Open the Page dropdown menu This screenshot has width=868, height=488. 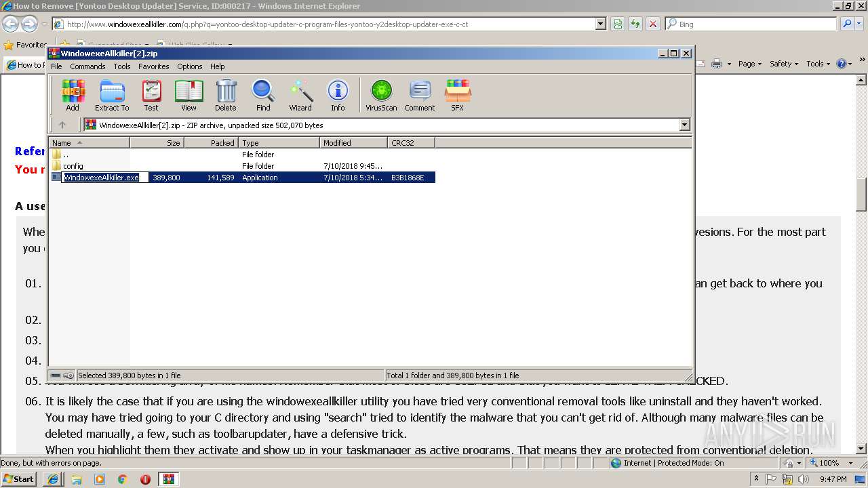tap(750, 64)
